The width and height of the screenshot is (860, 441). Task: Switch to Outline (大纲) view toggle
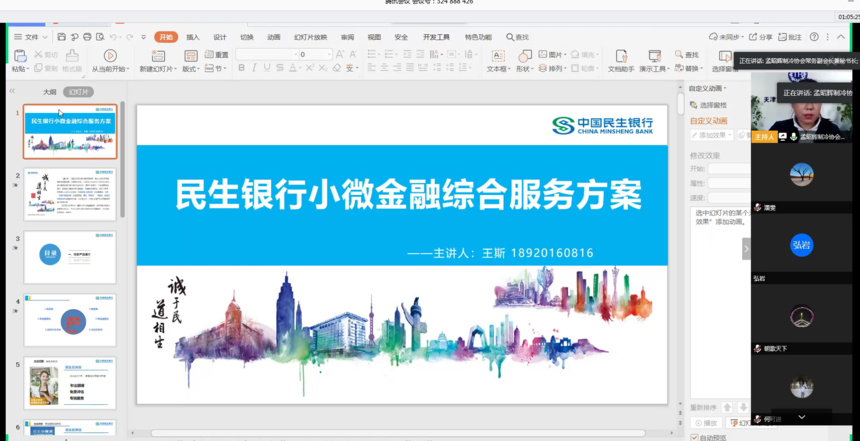pyautogui.click(x=50, y=92)
